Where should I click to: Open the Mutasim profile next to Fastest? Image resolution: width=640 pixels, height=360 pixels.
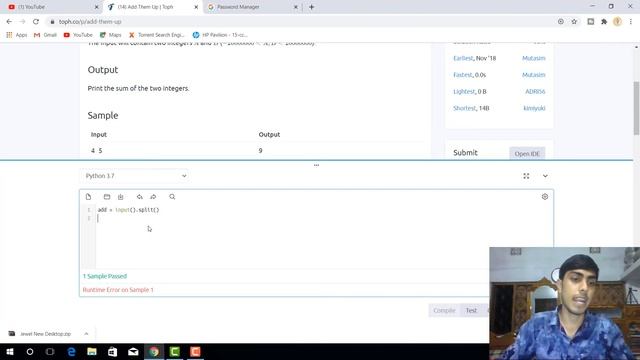(x=533, y=75)
